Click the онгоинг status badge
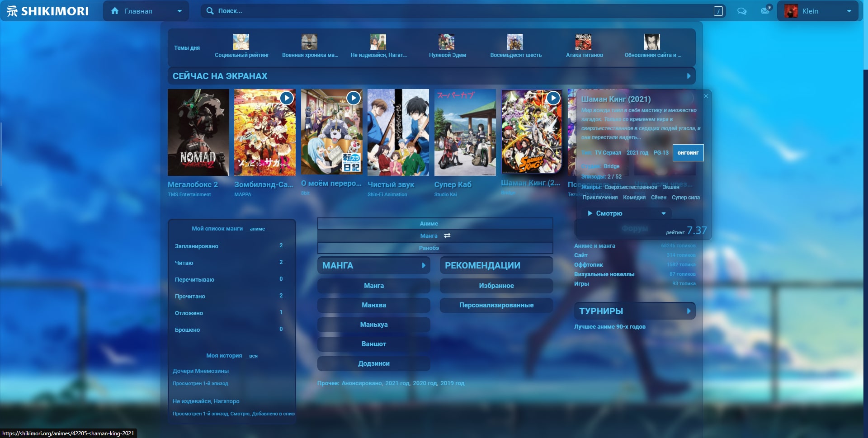Viewport: 868px width, 438px height. [x=688, y=153]
